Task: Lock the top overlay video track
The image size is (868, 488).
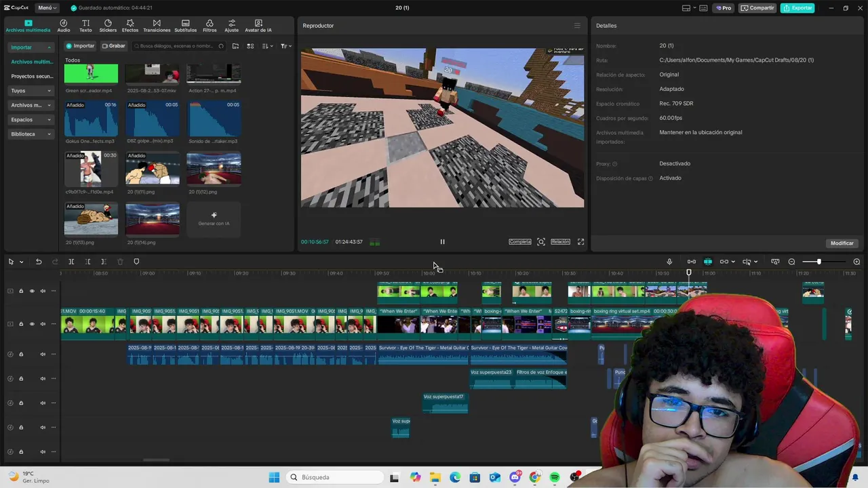Action: pos(21,291)
